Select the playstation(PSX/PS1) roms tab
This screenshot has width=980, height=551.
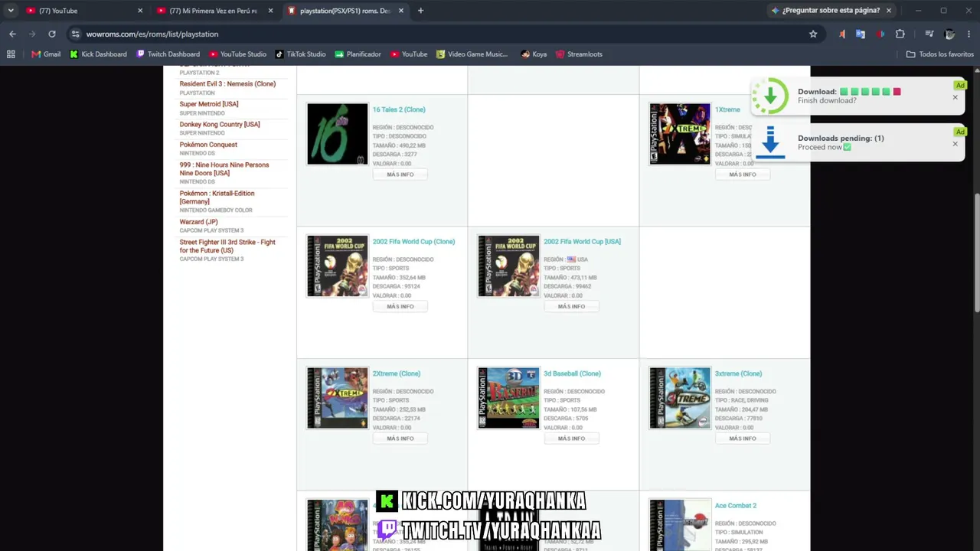pyautogui.click(x=345, y=11)
